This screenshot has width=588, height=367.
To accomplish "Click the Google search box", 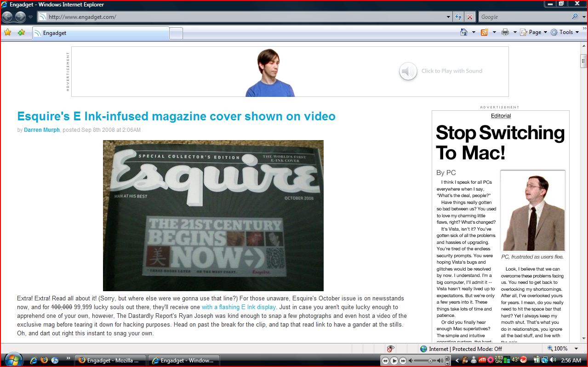I will coord(524,17).
